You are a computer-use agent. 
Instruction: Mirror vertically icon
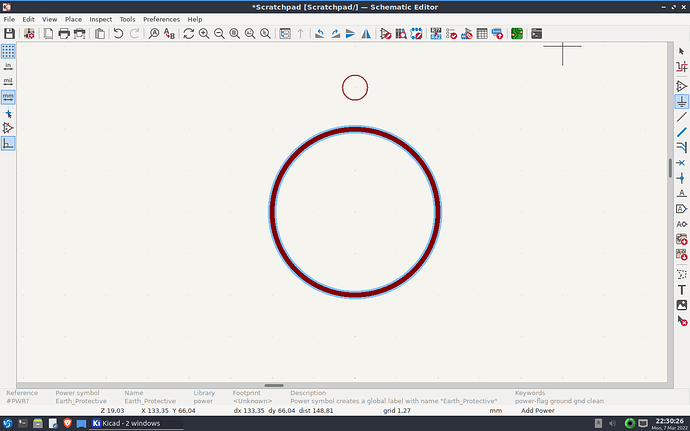pyautogui.click(x=350, y=33)
